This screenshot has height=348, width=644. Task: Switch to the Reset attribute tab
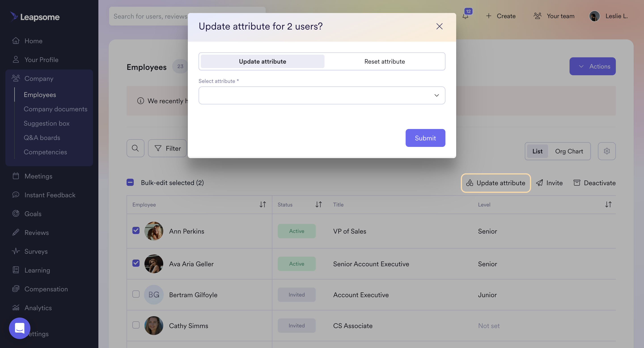pyautogui.click(x=384, y=62)
